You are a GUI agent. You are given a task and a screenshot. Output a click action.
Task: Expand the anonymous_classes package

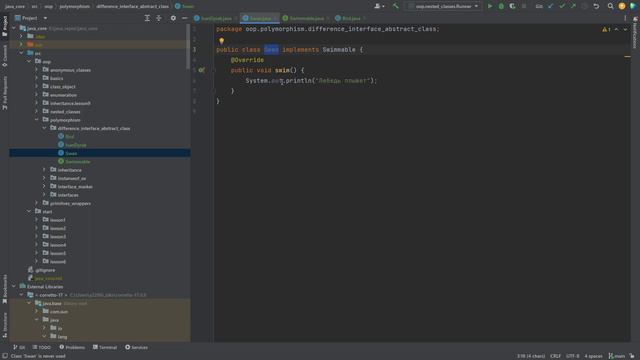tap(37, 70)
